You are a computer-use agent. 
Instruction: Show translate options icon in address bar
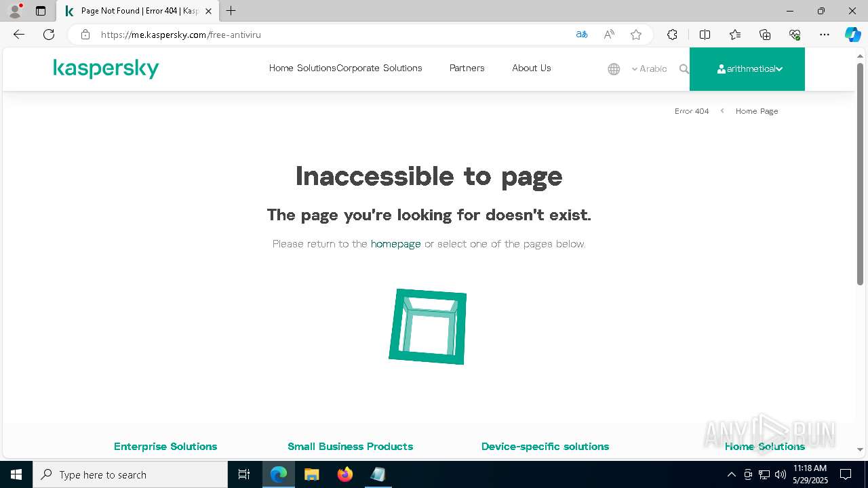click(582, 35)
